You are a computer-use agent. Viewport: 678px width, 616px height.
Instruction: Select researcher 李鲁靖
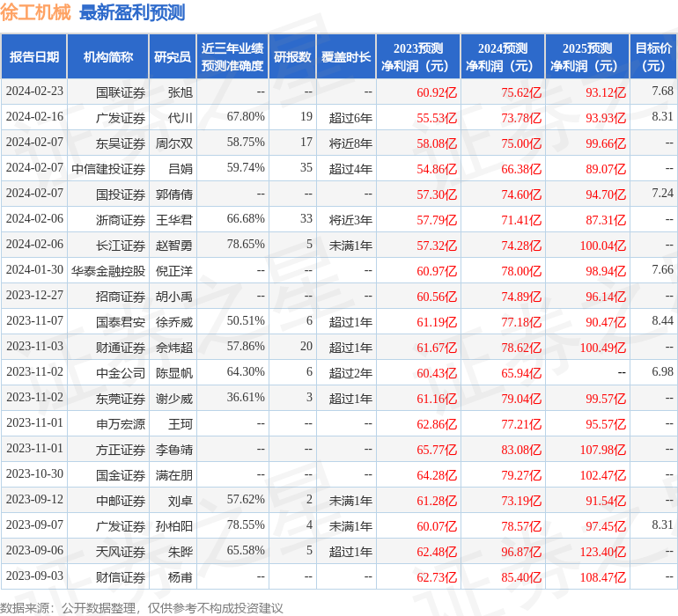tap(173, 450)
